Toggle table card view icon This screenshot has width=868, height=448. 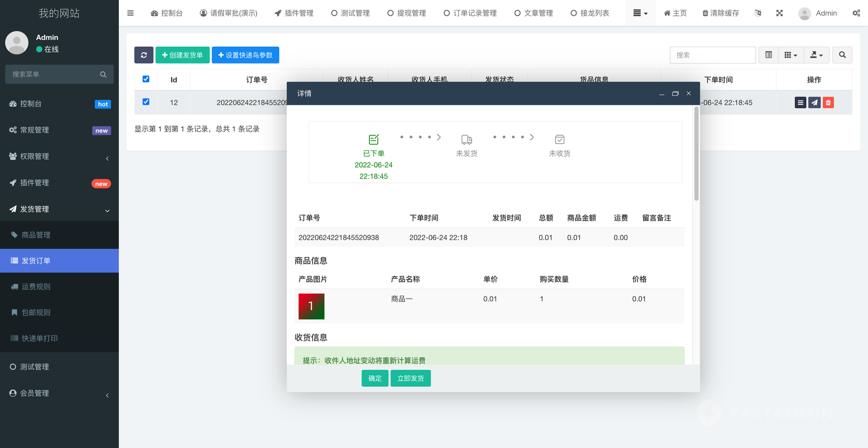tap(768, 55)
